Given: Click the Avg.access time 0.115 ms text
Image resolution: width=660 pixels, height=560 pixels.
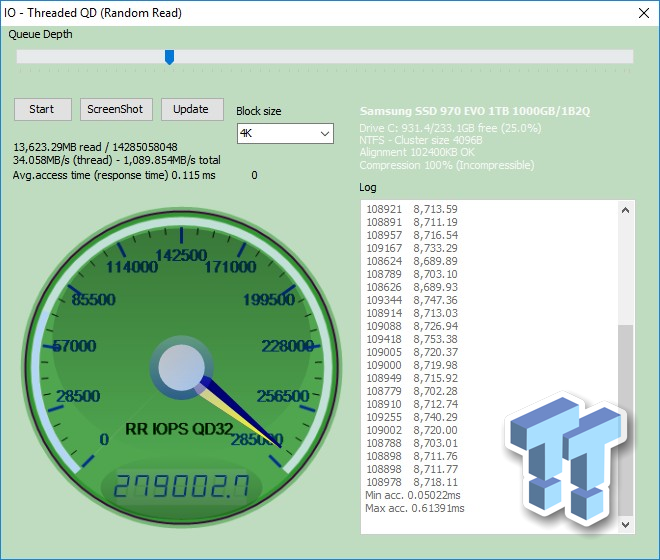Looking at the screenshot, I should coord(114,175).
